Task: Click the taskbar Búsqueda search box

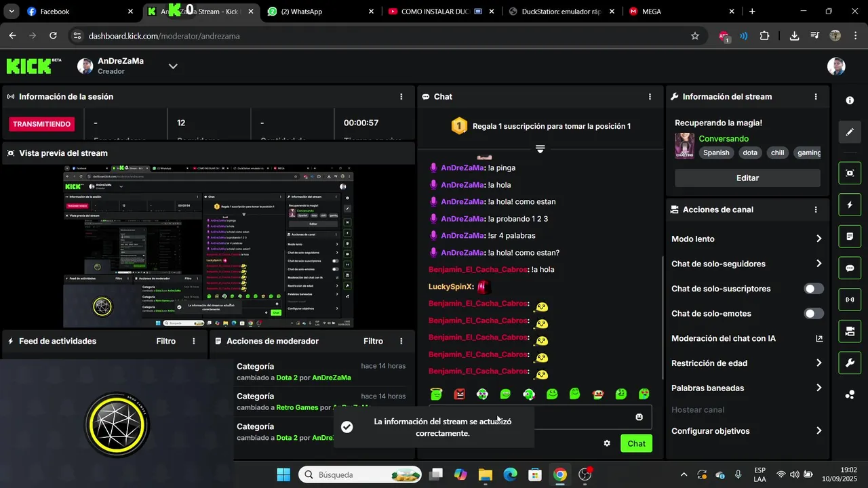Action: point(360,474)
